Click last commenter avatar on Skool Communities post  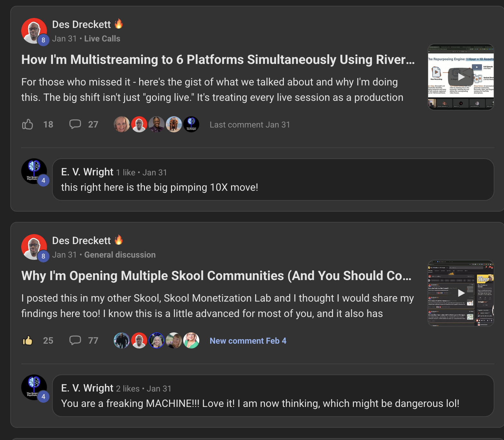[x=191, y=340]
